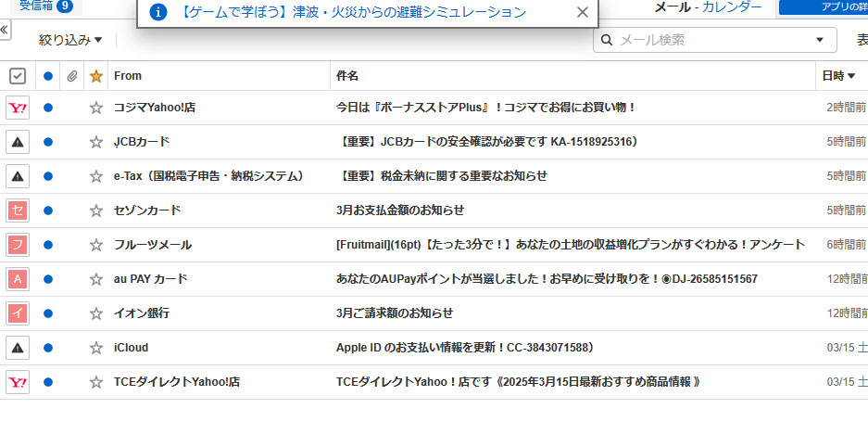The image size is (868, 434).
Task: Click the info icon in the notification banner
Action: pyautogui.click(x=158, y=12)
